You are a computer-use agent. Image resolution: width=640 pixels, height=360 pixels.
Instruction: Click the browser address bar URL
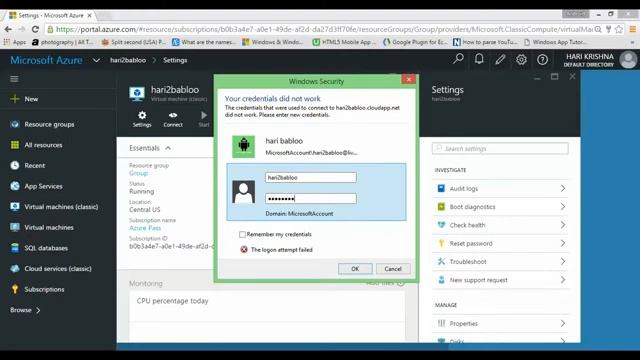(x=324, y=29)
